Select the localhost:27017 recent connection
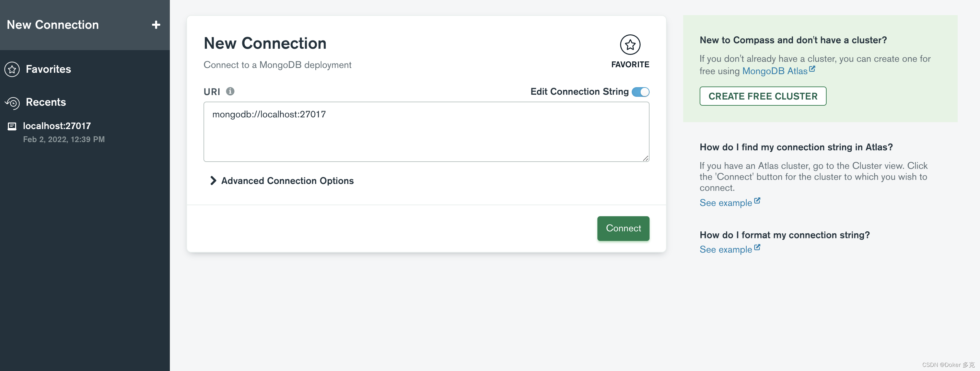The width and height of the screenshot is (980, 371). coord(57,126)
